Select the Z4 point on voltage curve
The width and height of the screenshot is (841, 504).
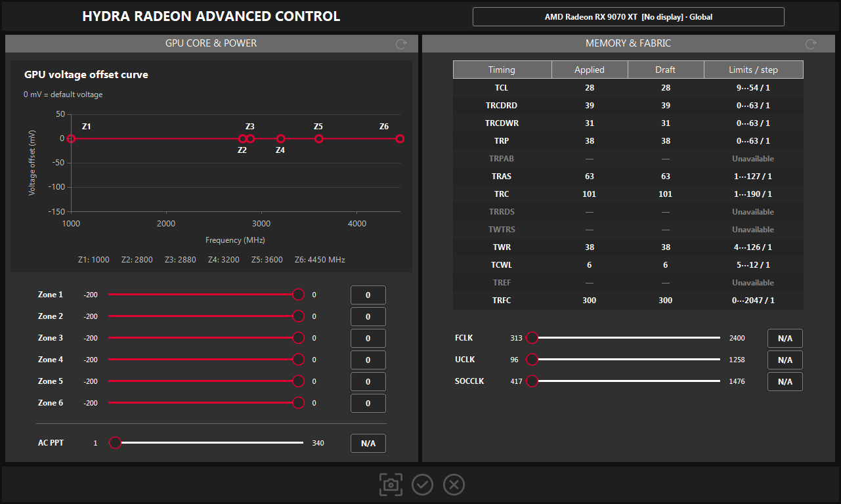coord(281,138)
